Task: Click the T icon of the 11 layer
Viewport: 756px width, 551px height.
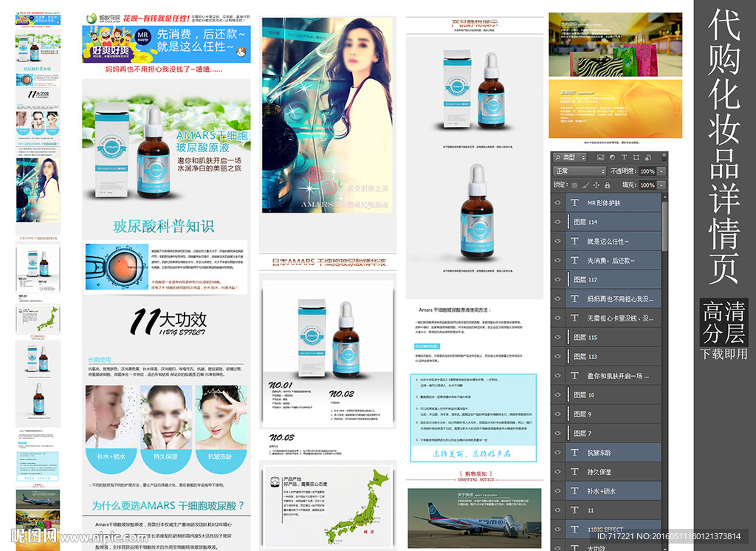Action: point(574,510)
